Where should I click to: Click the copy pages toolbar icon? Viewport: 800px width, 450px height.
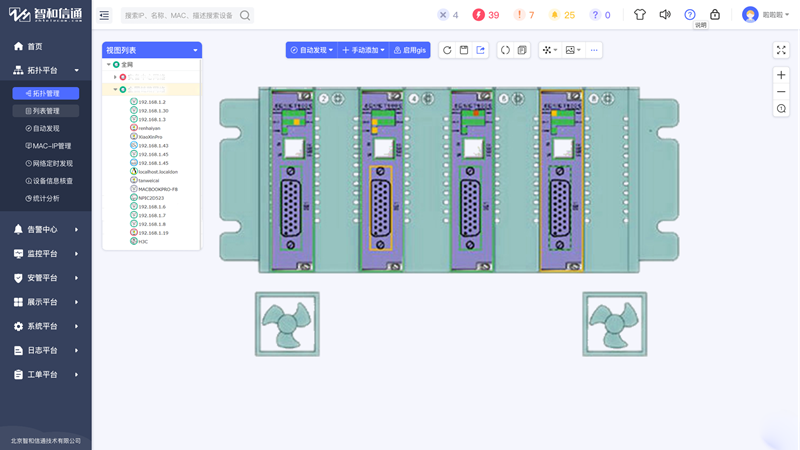tap(522, 50)
